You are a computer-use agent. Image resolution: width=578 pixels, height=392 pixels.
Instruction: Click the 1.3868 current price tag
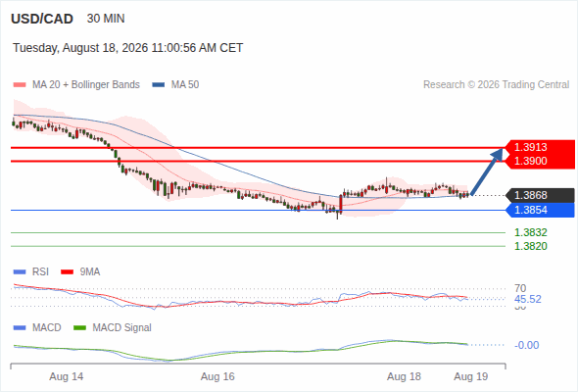click(540, 195)
